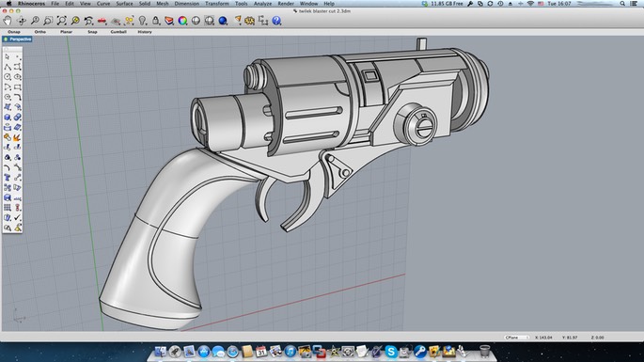Click the document title 'twilek blaster cut 2.3dm'
644x362 pixels.
coord(324,11)
